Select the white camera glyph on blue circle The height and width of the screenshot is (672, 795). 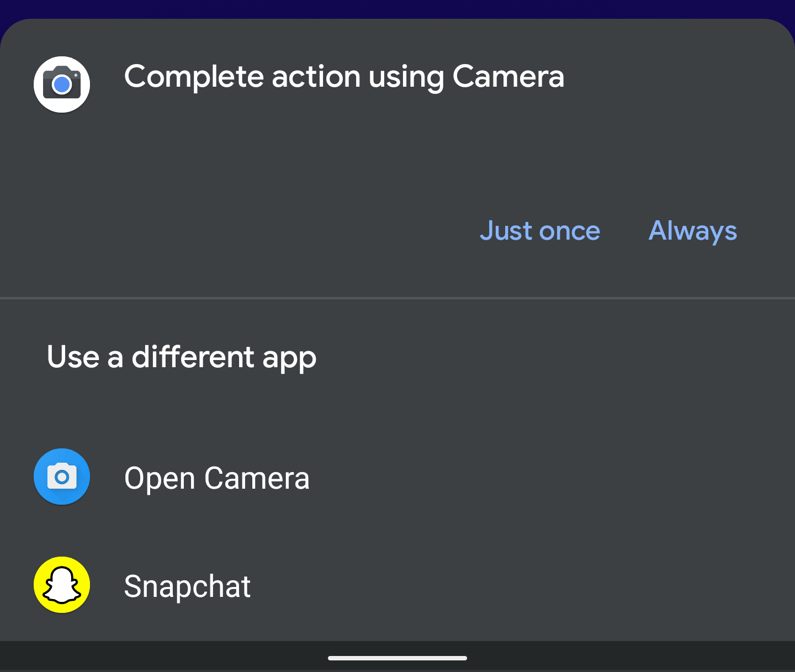pyautogui.click(x=61, y=477)
